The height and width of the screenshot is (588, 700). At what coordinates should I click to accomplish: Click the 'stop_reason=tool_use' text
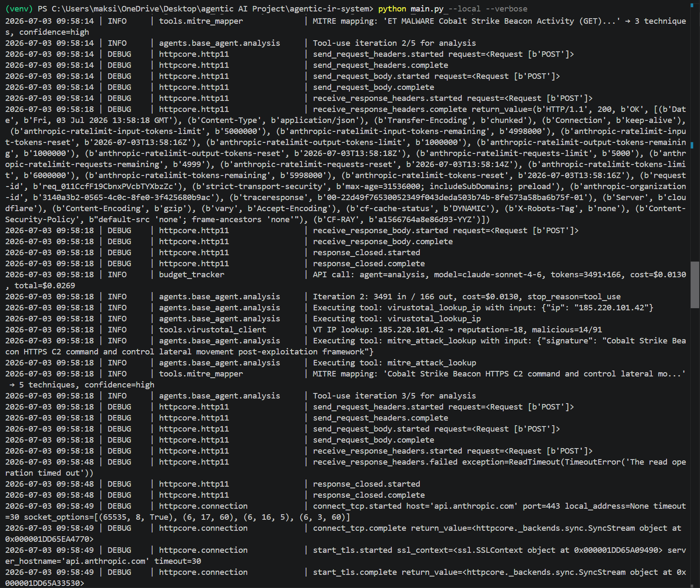point(574,297)
